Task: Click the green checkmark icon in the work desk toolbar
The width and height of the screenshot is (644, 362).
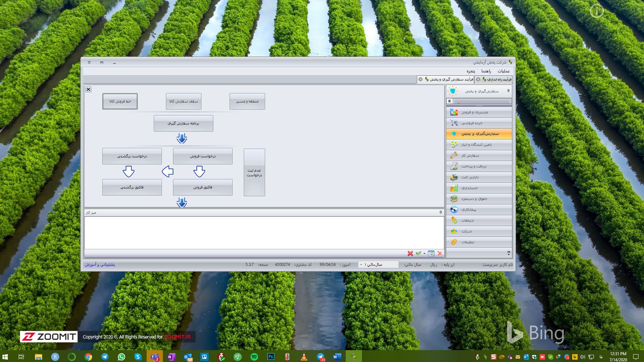Action: [x=418, y=253]
